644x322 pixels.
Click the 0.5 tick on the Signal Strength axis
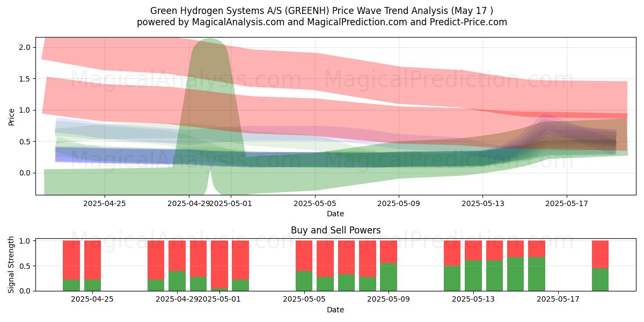click(x=25, y=266)
